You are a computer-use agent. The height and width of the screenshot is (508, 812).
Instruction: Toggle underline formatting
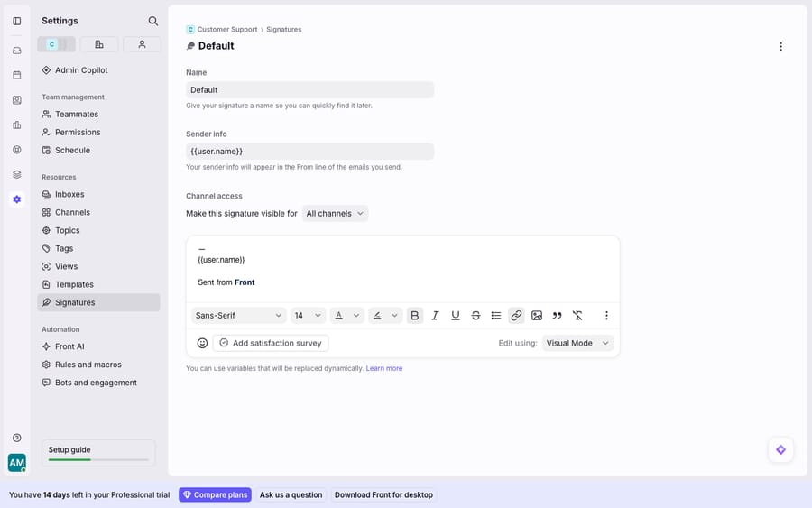tap(456, 316)
